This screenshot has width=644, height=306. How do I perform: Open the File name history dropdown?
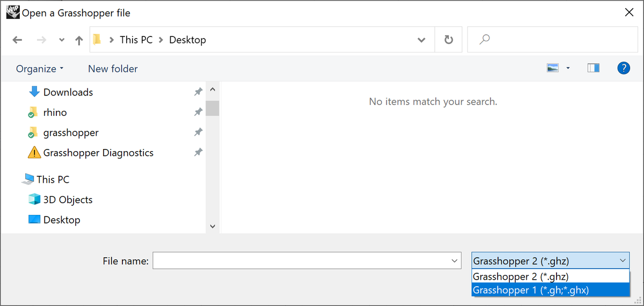[455, 261]
